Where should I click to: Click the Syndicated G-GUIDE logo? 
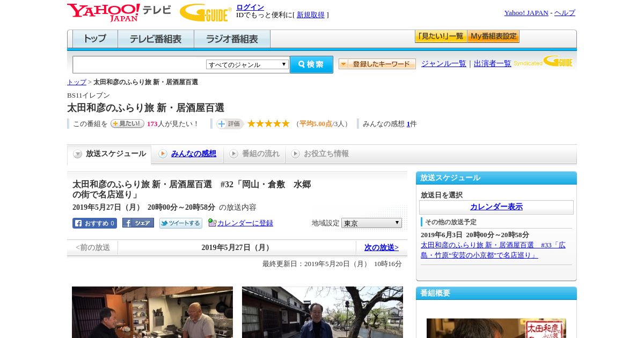543,61
